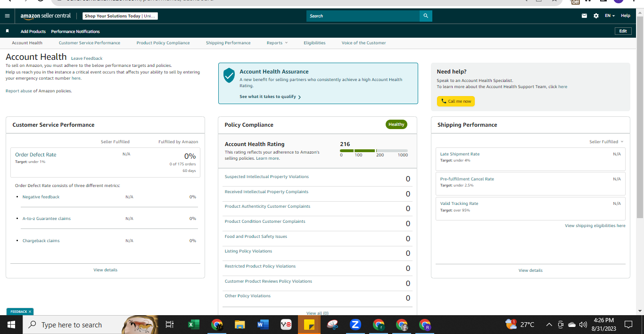Click the Amazon Seller Central logo

click(45, 16)
